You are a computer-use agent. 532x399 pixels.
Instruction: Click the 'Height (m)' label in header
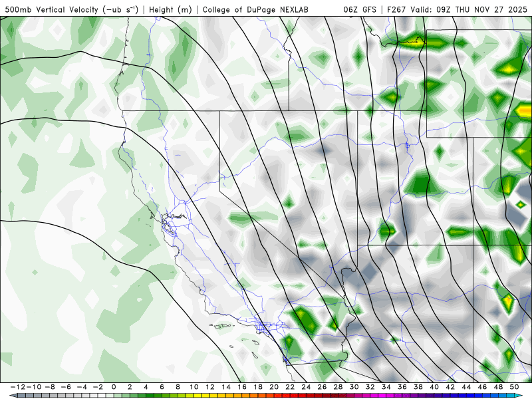click(x=171, y=10)
